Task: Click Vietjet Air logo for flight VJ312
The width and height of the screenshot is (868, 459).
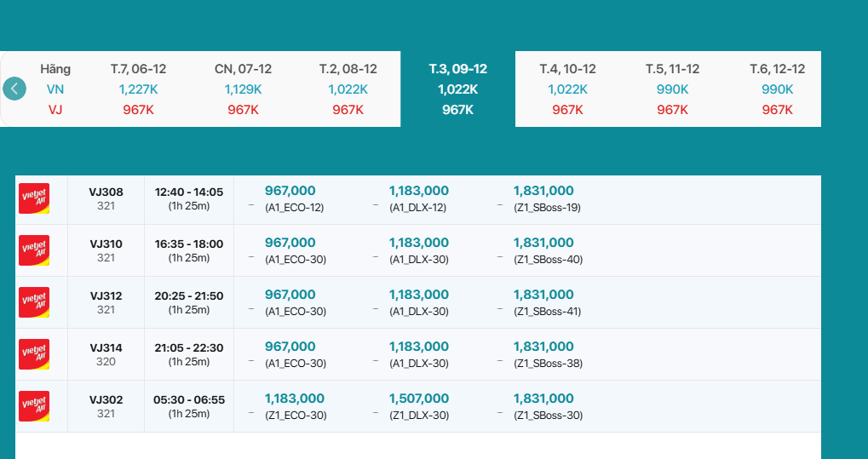Action: 34,302
